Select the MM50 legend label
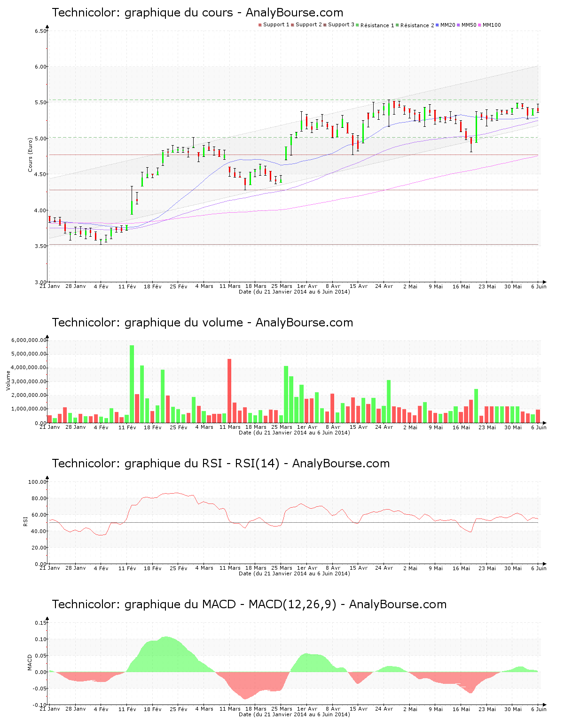The height and width of the screenshot is (728, 564). (469, 25)
